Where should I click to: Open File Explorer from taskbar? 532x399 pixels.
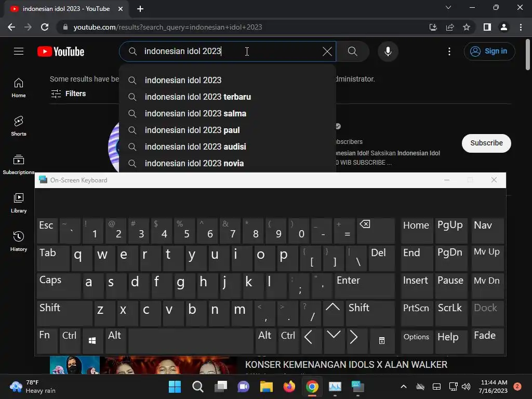[267, 387]
